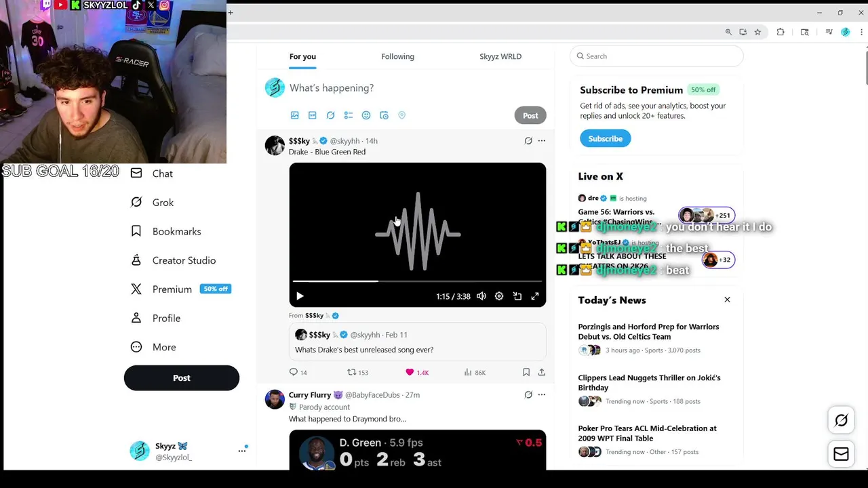The width and height of the screenshot is (868, 488).
Task: Click the location tag icon
Action: (401, 115)
